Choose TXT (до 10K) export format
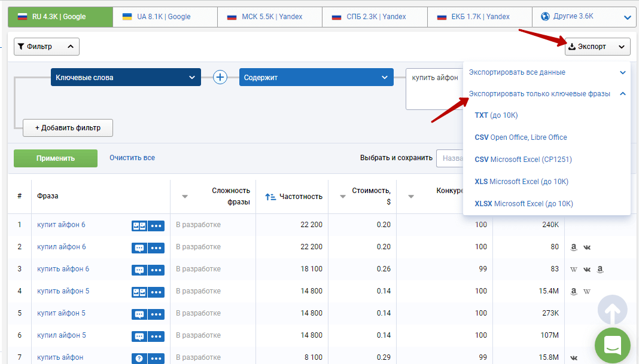 pos(496,115)
